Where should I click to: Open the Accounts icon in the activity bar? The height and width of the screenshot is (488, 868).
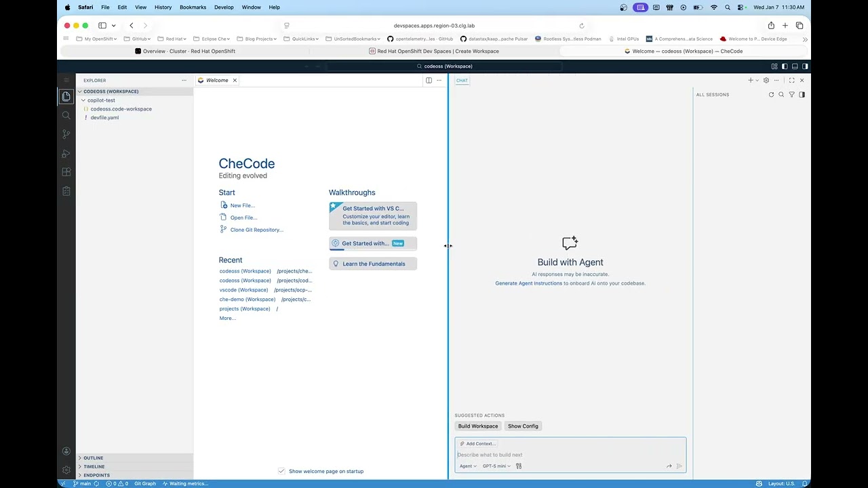(66, 451)
